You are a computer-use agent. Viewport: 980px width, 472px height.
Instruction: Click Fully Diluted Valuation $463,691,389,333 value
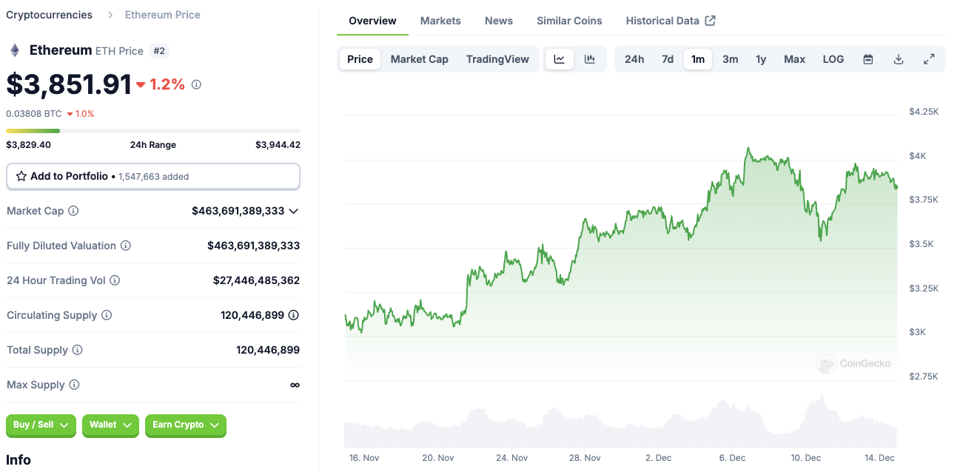point(253,246)
